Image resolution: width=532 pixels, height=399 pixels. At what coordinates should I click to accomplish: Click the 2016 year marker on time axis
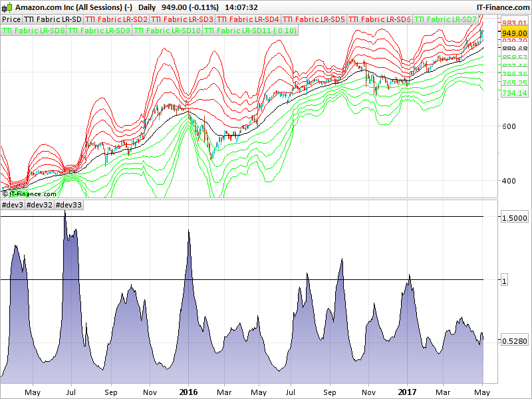(188, 392)
